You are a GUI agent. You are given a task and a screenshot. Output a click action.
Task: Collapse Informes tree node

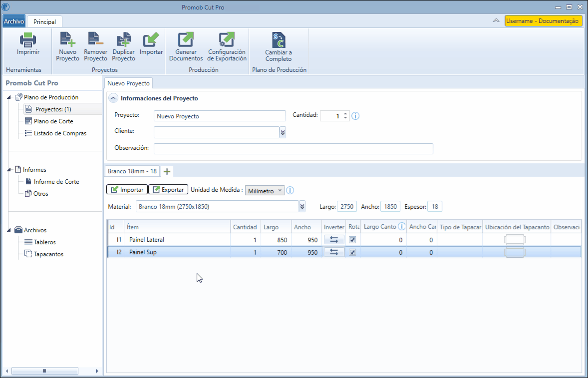pyautogui.click(x=9, y=170)
